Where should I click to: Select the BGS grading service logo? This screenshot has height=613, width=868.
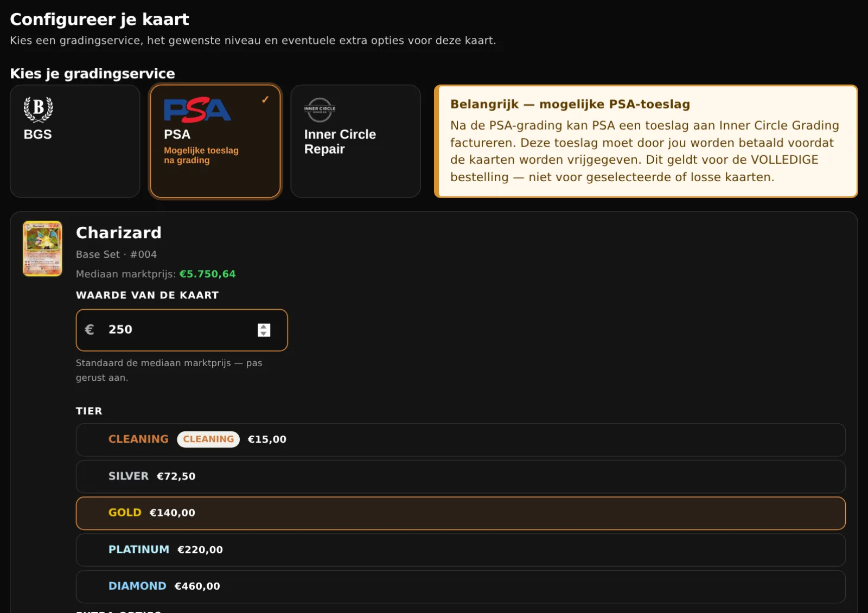click(38, 109)
